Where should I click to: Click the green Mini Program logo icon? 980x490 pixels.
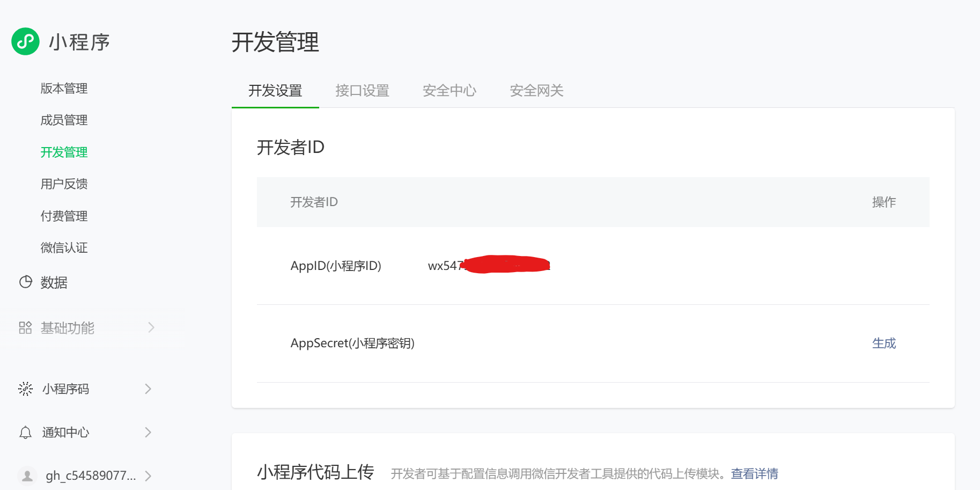tap(25, 41)
